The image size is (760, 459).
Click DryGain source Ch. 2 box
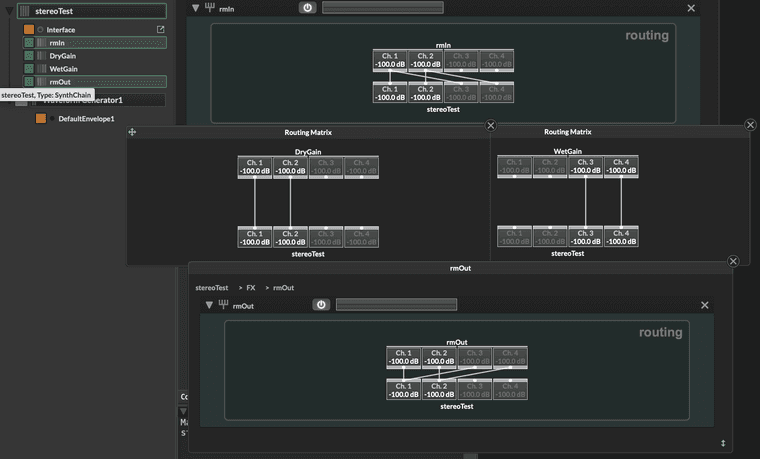[x=290, y=167]
